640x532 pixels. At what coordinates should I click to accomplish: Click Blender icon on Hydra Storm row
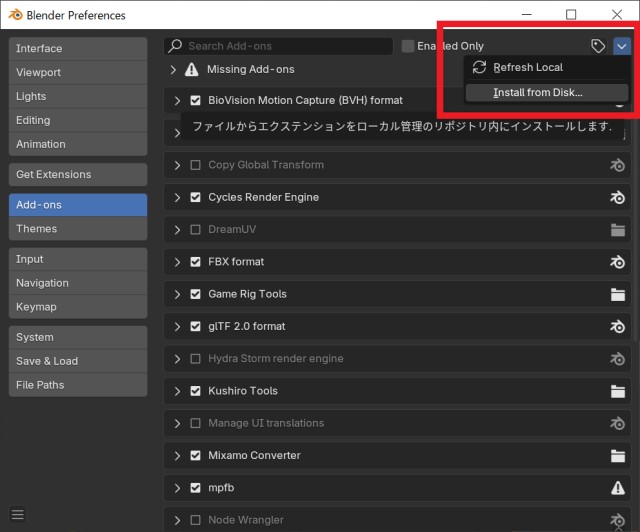(618, 359)
